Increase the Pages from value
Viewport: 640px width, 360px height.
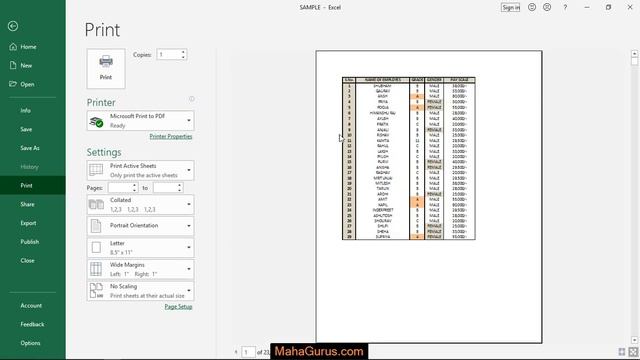click(x=134, y=185)
